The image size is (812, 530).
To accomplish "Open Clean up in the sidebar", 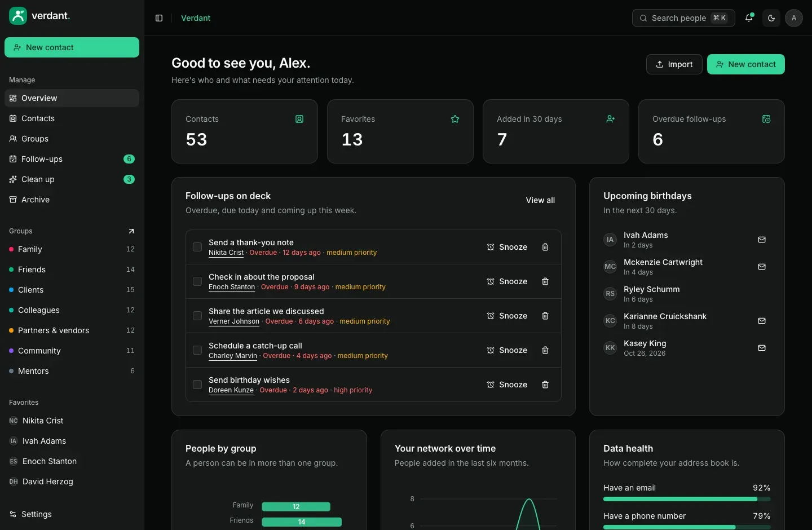I will [x=72, y=179].
